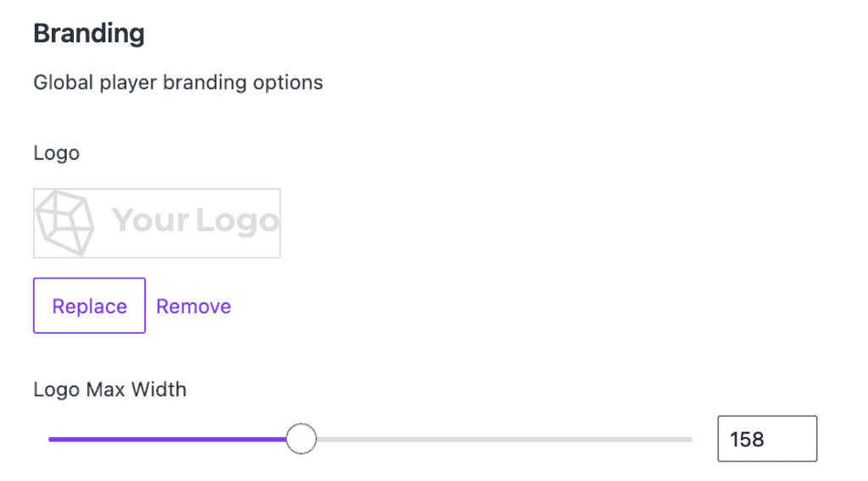The image size is (868, 481).
Task: Remove the current logo via Remove link
Action: 193,307
